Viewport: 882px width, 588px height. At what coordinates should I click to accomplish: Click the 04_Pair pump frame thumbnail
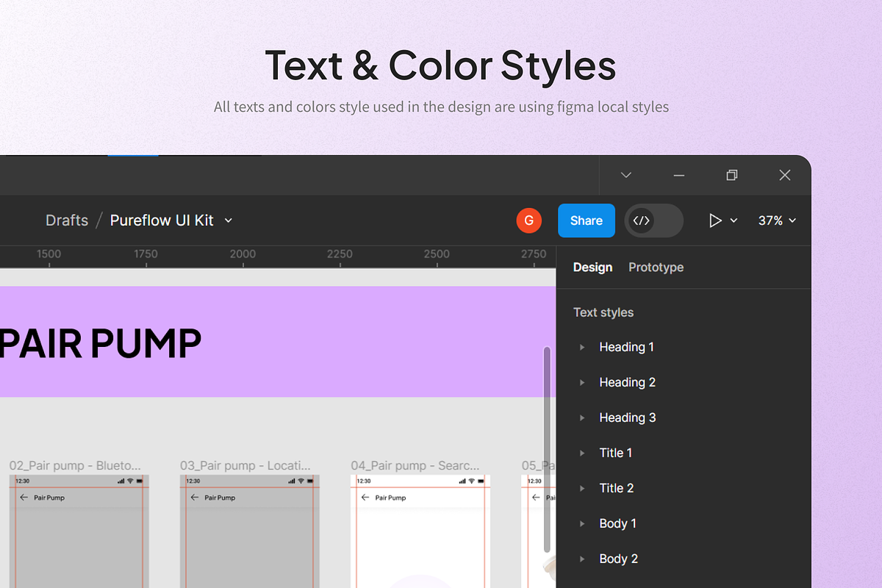pyautogui.click(x=420, y=531)
